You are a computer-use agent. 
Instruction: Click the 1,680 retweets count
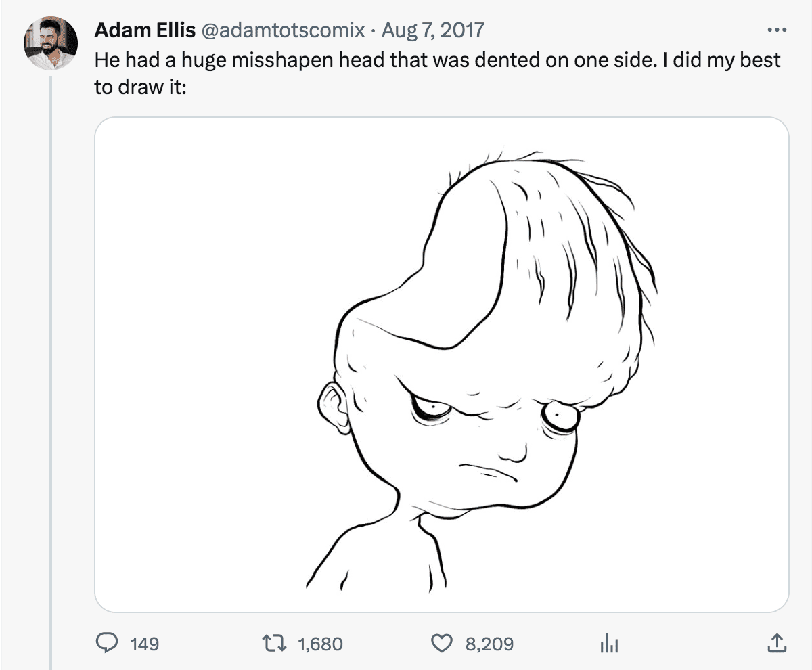click(320, 644)
